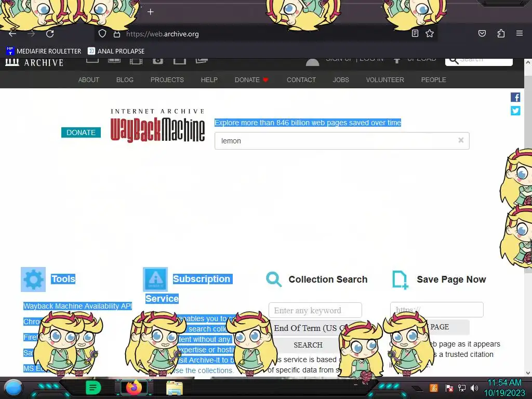532x399 pixels.
Task: Click Wayback search field containing lemon
Action: click(342, 141)
